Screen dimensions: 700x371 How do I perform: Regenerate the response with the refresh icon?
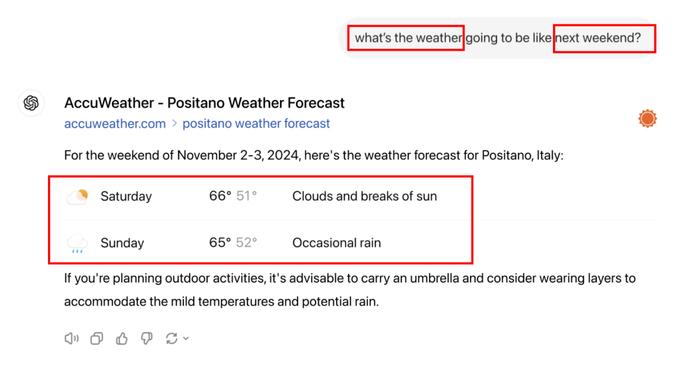tap(171, 338)
